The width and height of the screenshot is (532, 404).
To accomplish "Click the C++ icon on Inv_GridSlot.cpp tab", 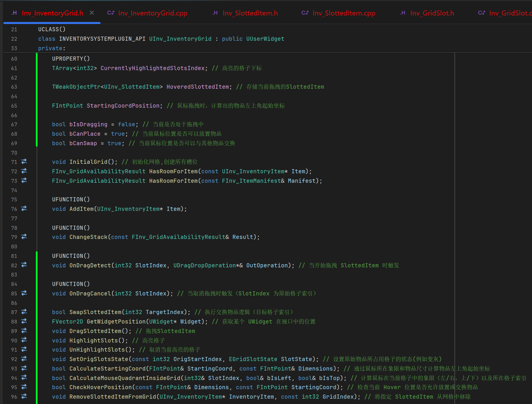I will pyautogui.click(x=482, y=13).
